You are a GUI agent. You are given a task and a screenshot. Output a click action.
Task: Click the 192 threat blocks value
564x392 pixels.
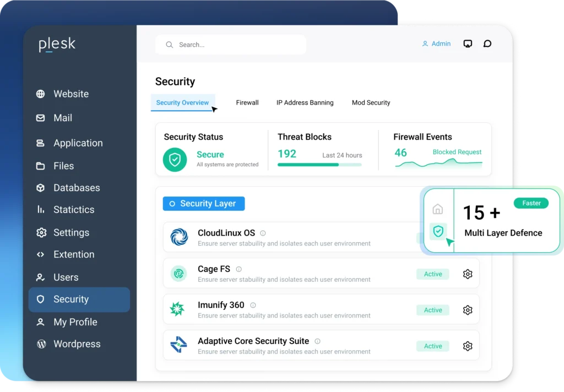(286, 154)
